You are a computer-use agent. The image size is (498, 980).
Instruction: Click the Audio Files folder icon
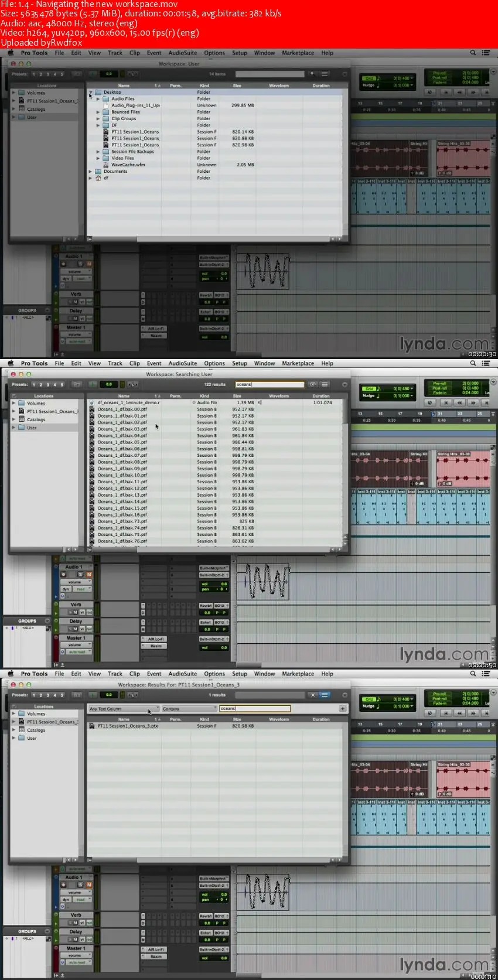[x=107, y=99]
